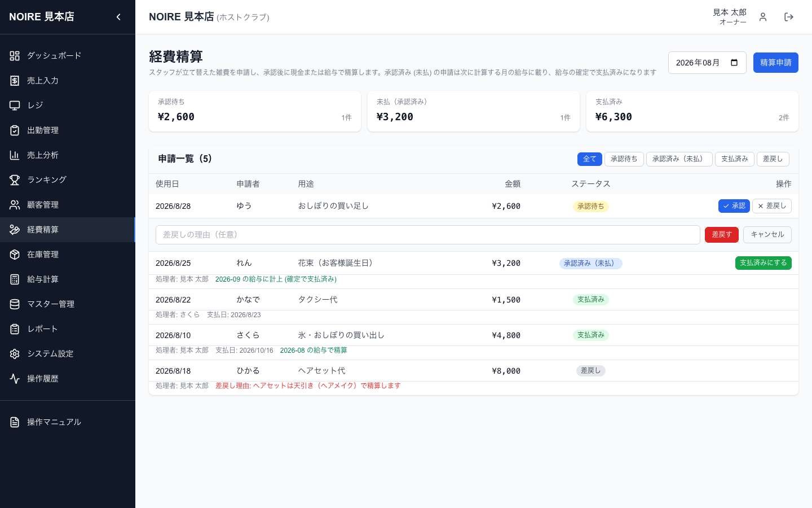Mark 花束 expense as 支払済みにする

click(764, 263)
